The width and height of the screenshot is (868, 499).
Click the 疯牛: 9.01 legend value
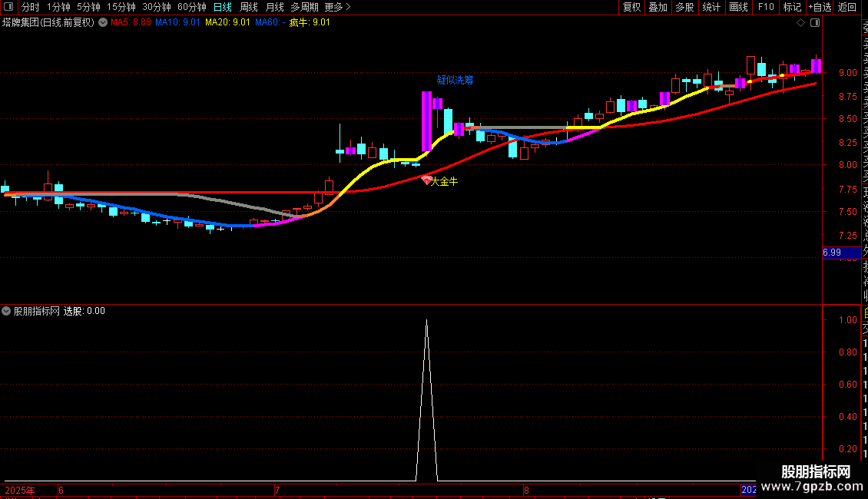pos(310,23)
